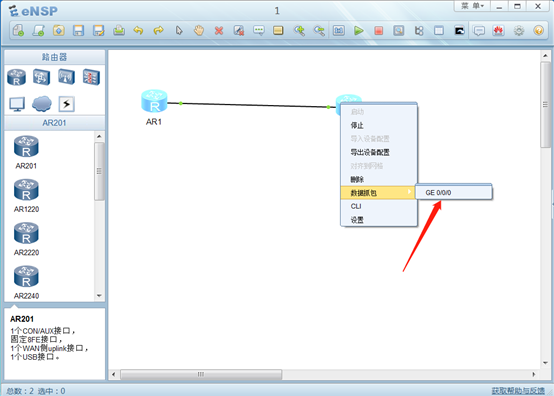The height and width of the screenshot is (396, 554).
Task: Stop devices with the red stop button
Action: point(379,31)
